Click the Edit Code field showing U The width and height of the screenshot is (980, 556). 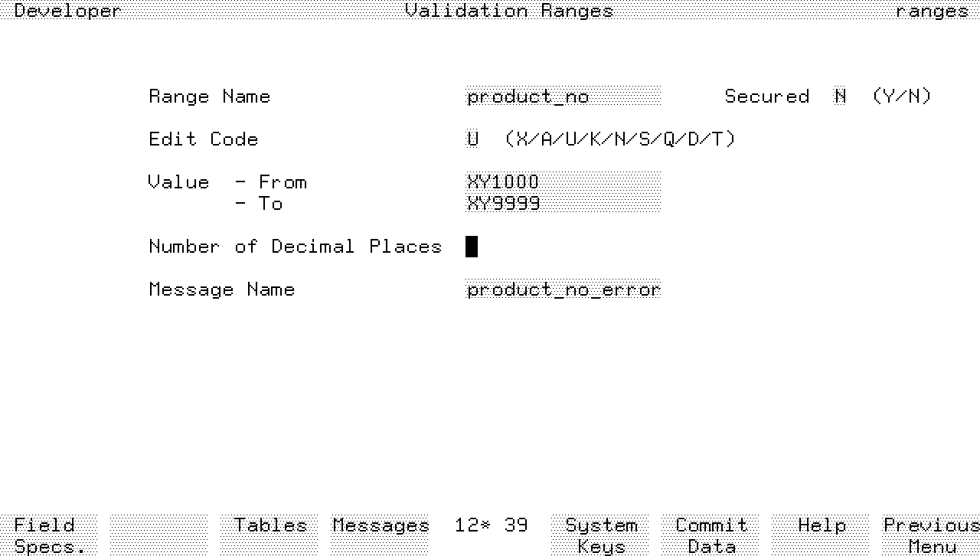(472, 139)
